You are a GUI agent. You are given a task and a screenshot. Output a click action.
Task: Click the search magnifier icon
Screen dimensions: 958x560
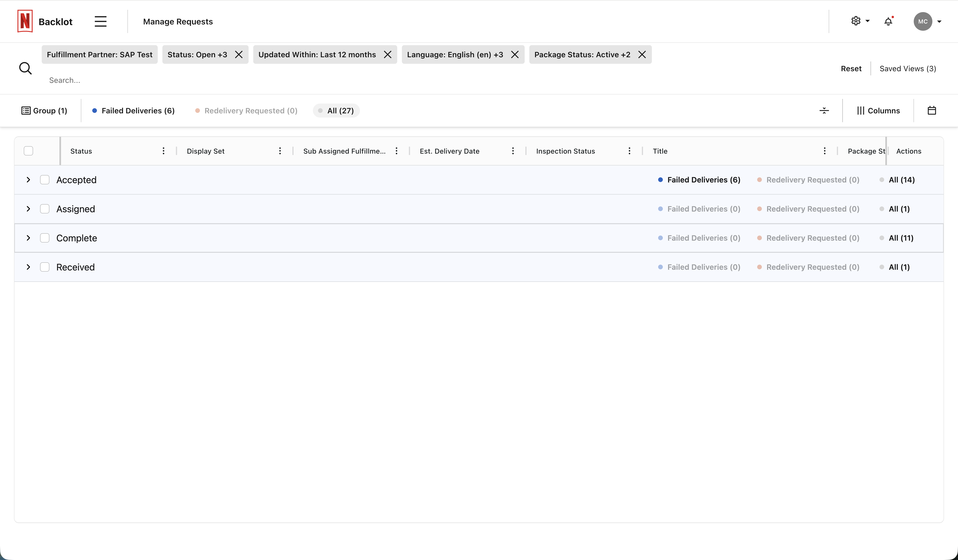click(x=25, y=68)
